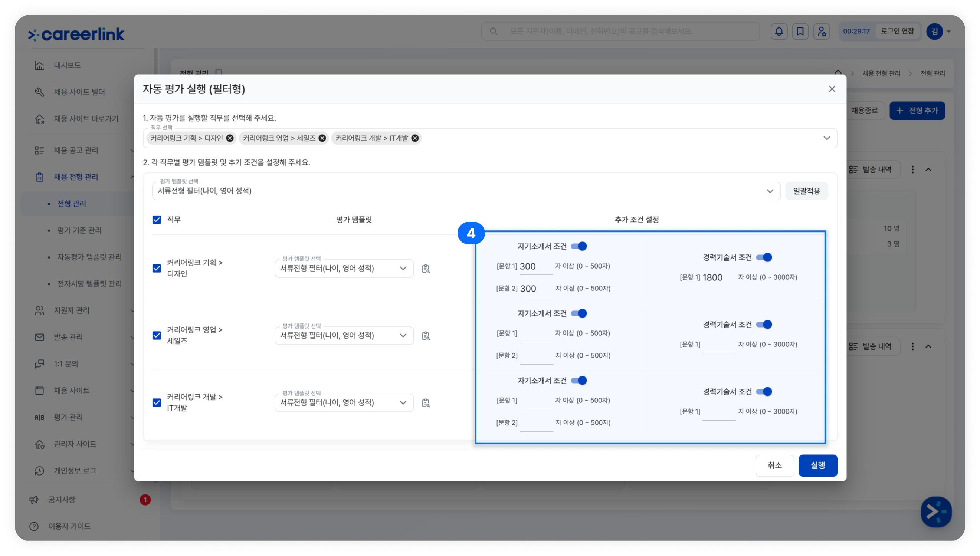Preview template icon for 디자인 row
980x556 pixels.
426,269
